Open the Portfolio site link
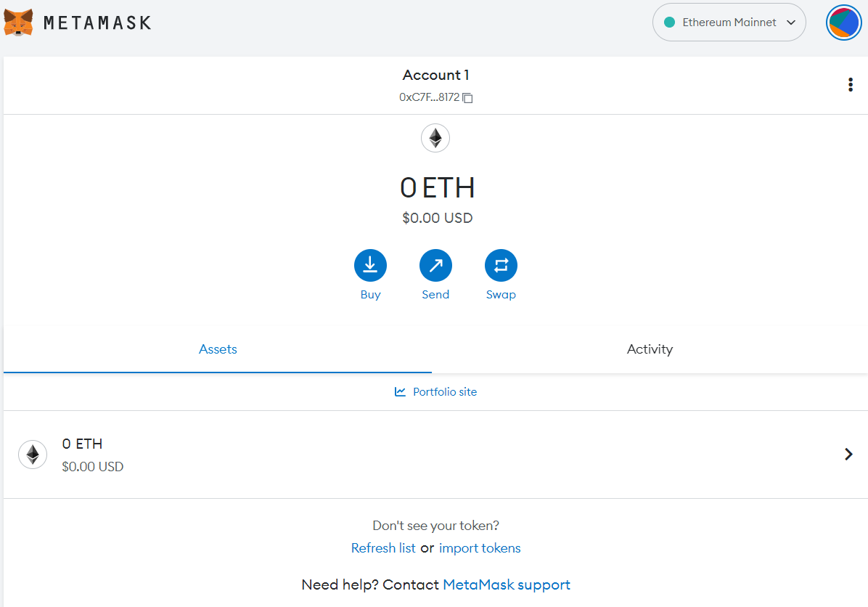 pos(444,391)
